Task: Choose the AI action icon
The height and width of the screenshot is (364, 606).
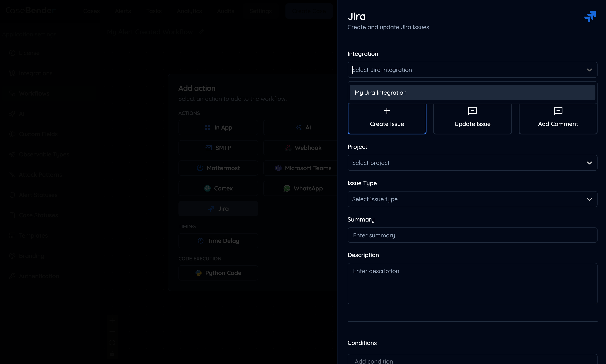Action: (304, 127)
